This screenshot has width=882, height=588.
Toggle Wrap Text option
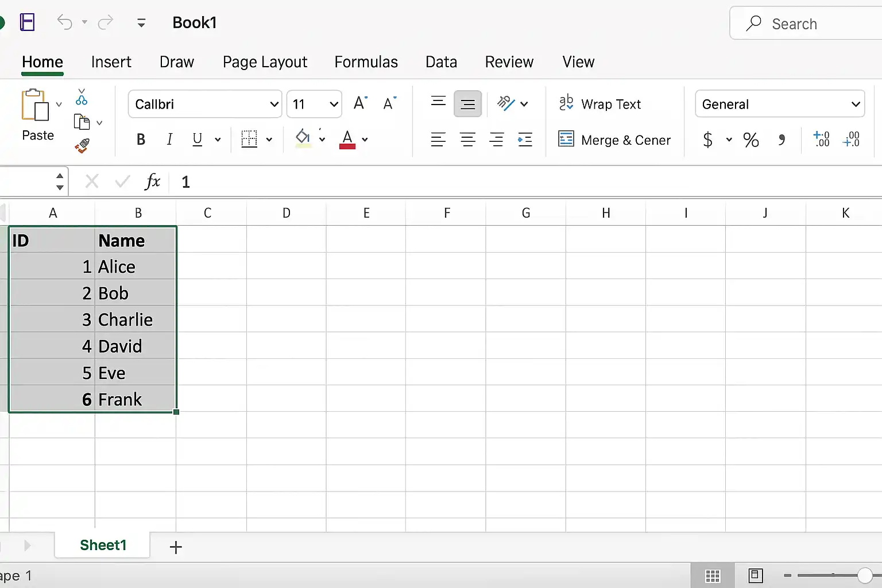pyautogui.click(x=599, y=104)
